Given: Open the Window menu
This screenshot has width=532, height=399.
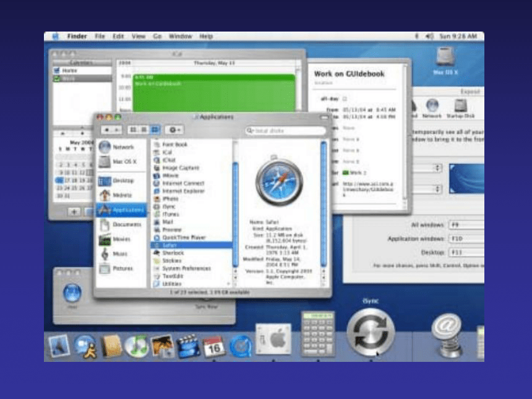Looking at the screenshot, I should point(181,36).
